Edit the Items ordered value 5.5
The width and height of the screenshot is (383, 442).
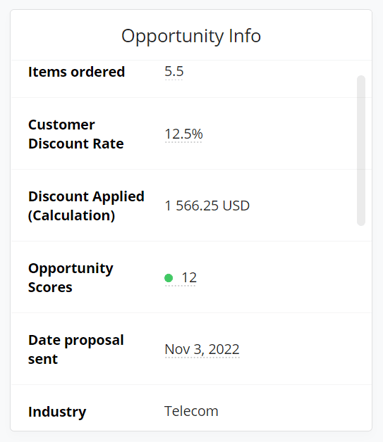coord(174,71)
